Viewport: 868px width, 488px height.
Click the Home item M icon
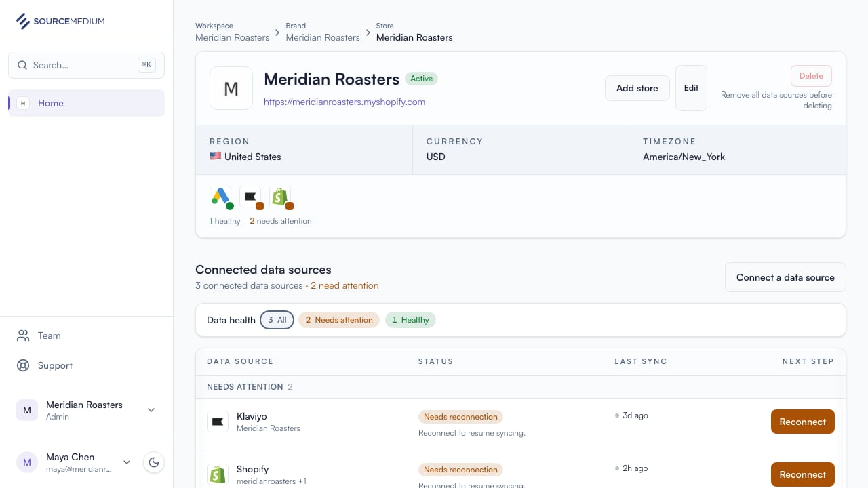(23, 103)
